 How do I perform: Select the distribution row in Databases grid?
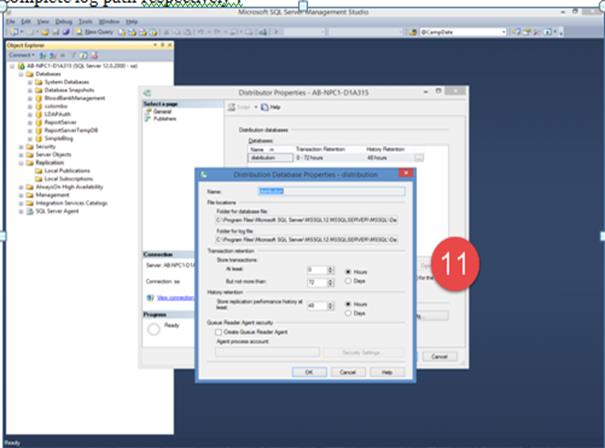point(336,158)
